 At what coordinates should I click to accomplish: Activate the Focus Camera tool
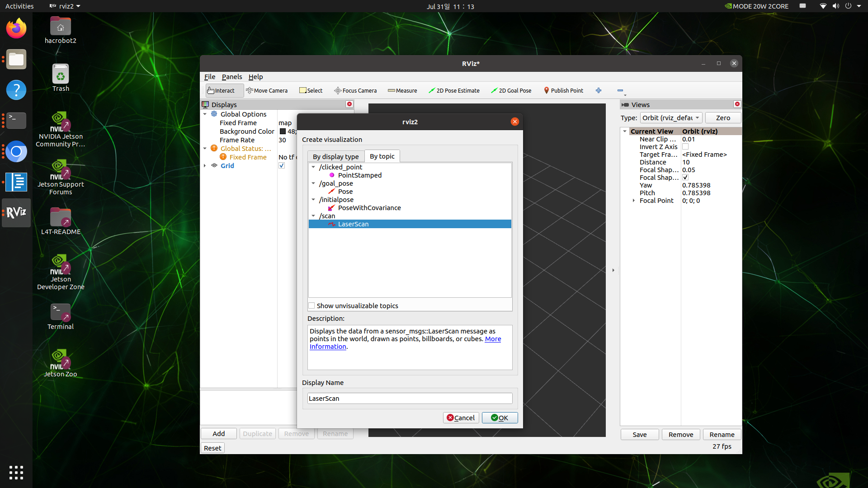click(355, 90)
